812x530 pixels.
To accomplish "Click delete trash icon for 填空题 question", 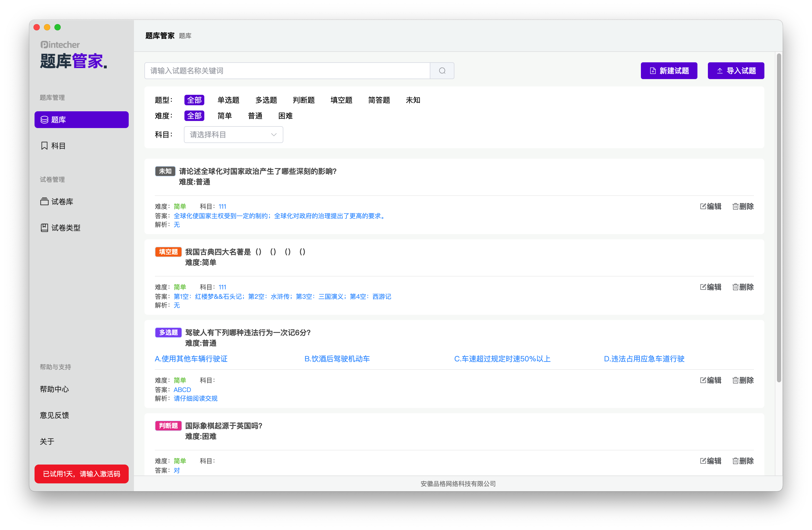I will [x=735, y=287].
